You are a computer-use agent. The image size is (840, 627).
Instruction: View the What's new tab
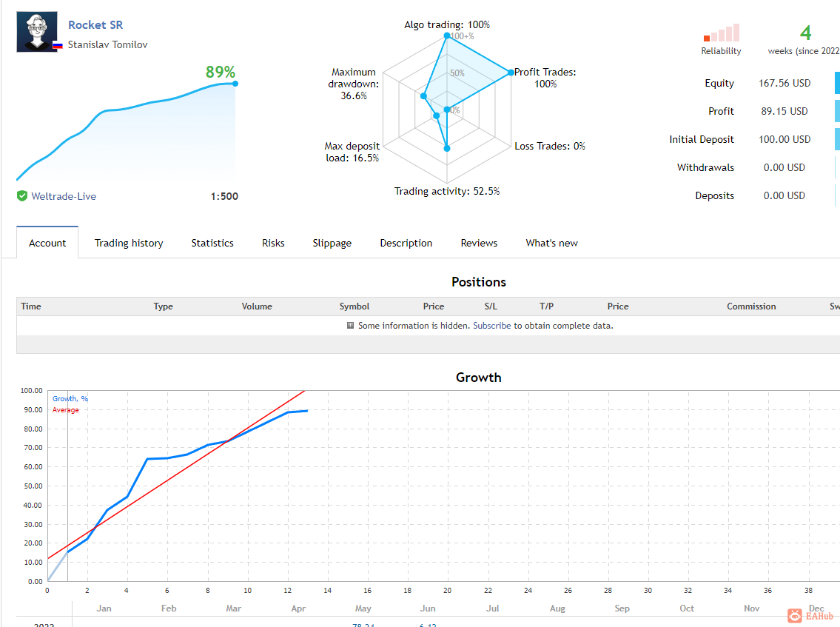(552, 243)
